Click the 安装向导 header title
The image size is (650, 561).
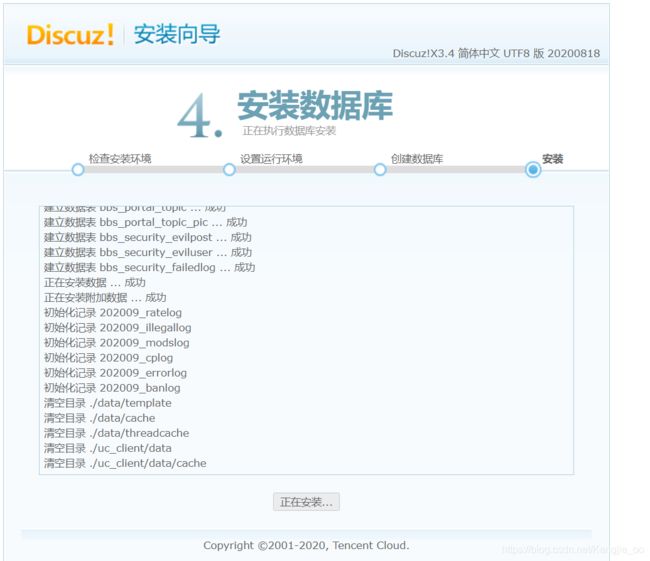pyautogui.click(x=177, y=34)
